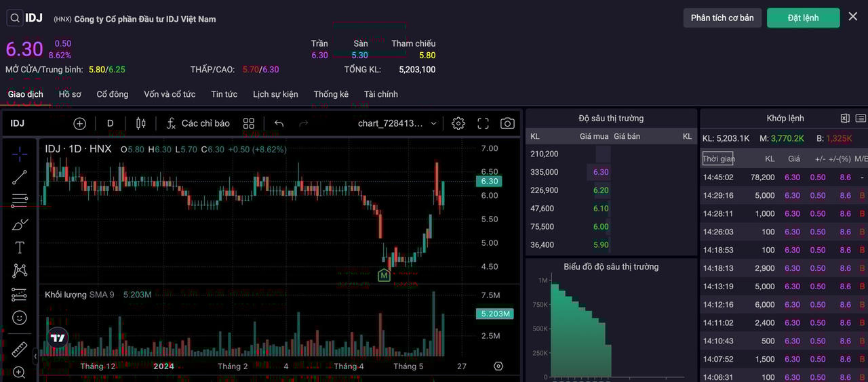868x382 pixels.
Task: Open the chart_728413 layout dropdown
Action: pos(397,123)
